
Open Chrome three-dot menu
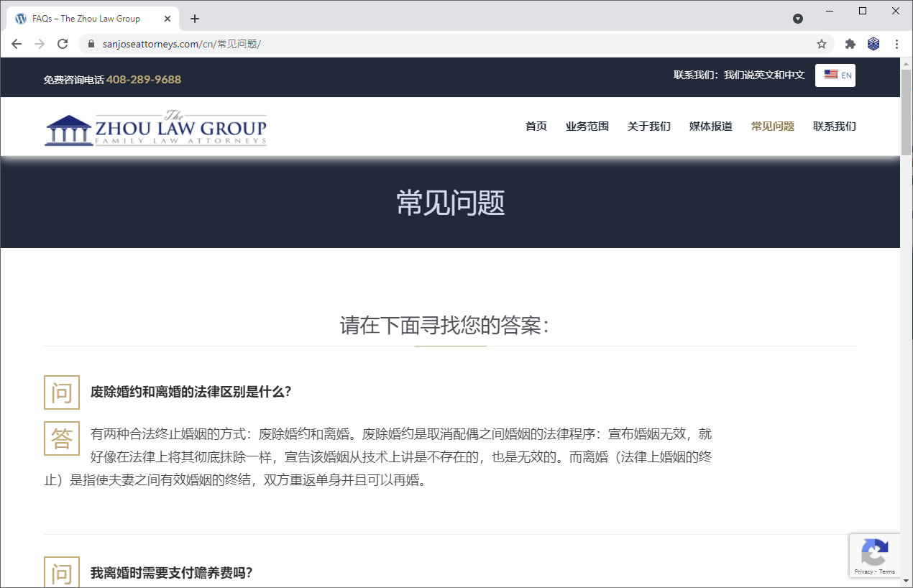click(x=896, y=44)
